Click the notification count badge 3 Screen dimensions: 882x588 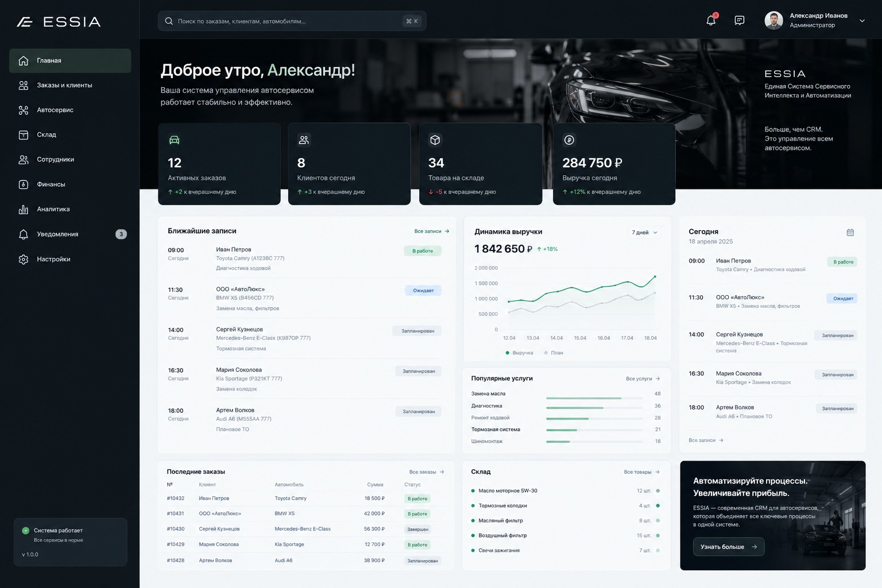point(121,234)
